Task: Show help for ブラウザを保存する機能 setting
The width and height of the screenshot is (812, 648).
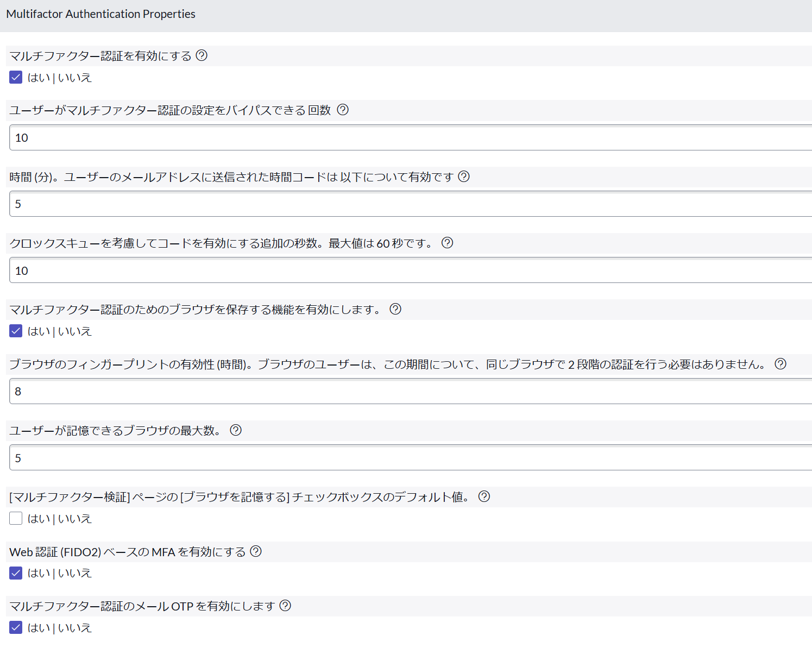Action: [x=395, y=309]
